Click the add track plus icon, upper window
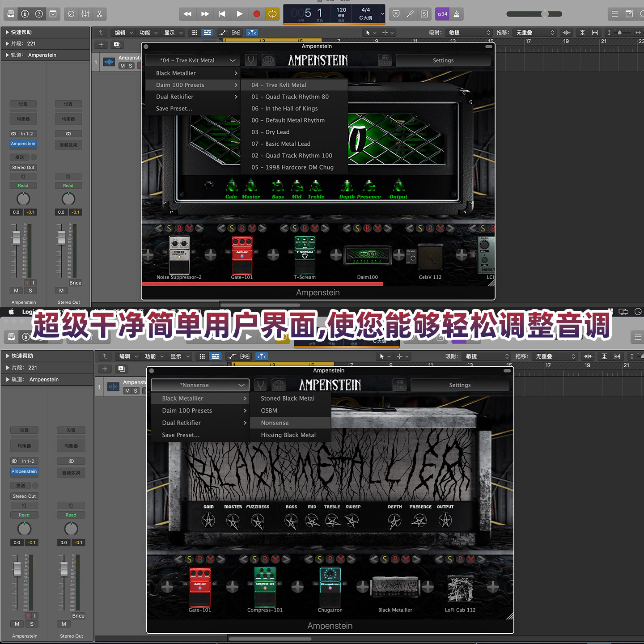Viewport: 644px width, 644px height. 101,45
